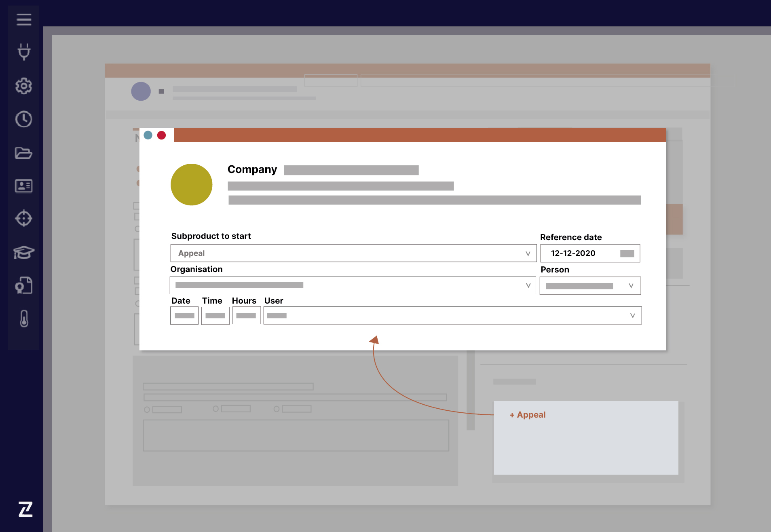Click the red dot in dialog header

(x=161, y=135)
